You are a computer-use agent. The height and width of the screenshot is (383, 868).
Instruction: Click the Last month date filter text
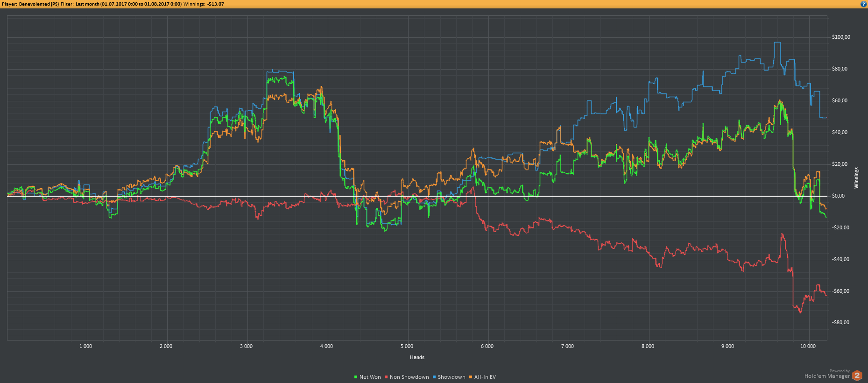pyautogui.click(x=128, y=4)
